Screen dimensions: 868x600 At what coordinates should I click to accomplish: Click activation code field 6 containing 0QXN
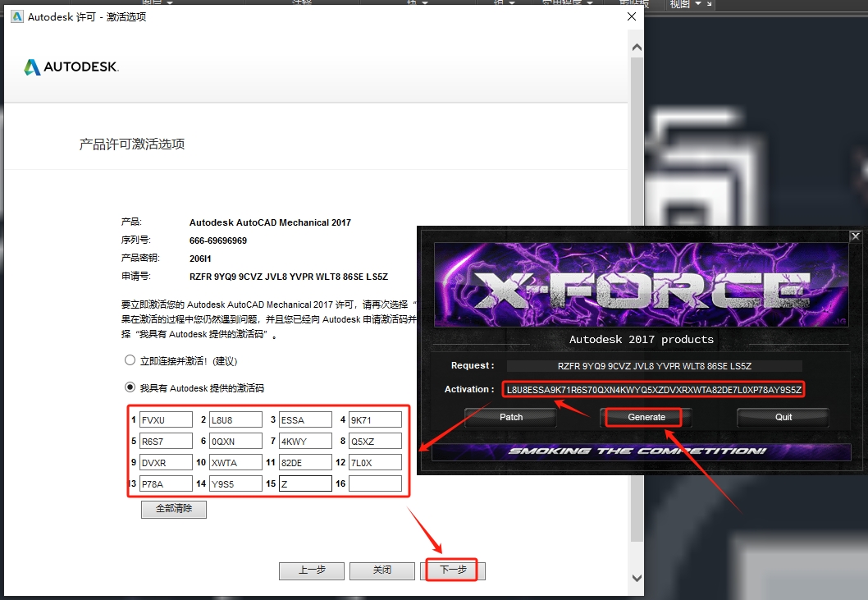pyautogui.click(x=235, y=441)
